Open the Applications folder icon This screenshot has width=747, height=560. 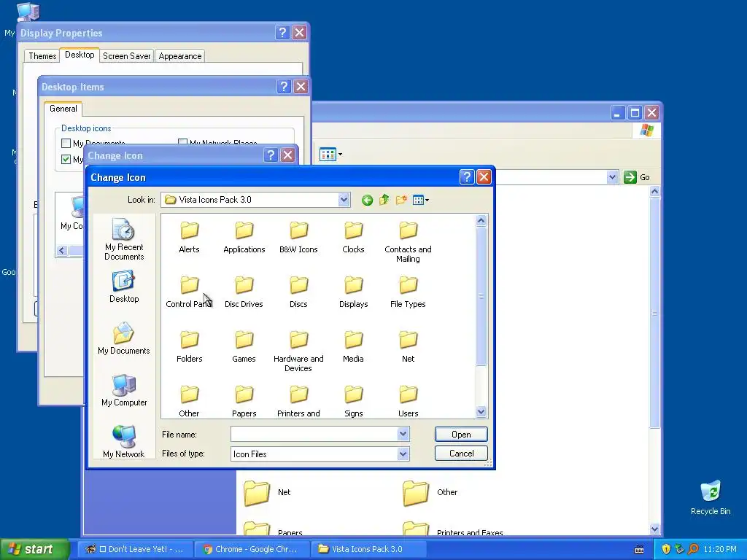pos(244,238)
